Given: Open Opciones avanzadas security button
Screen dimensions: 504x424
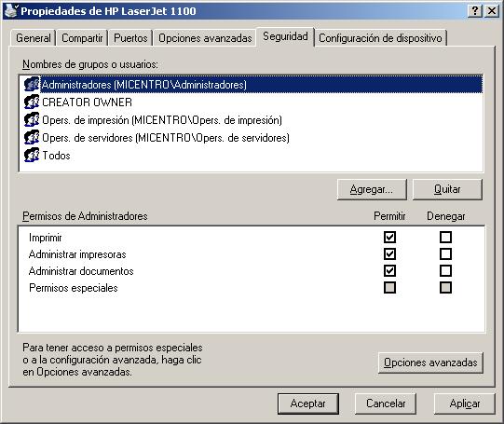Looking at the screenshot, I should 430,362.
